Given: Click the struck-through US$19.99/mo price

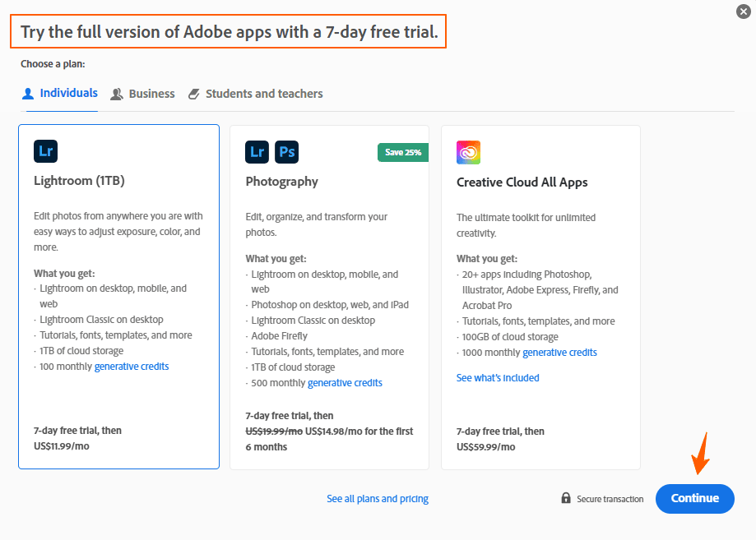Looking at the screenshot, I should pyautogui.click(x=274, y=432).
